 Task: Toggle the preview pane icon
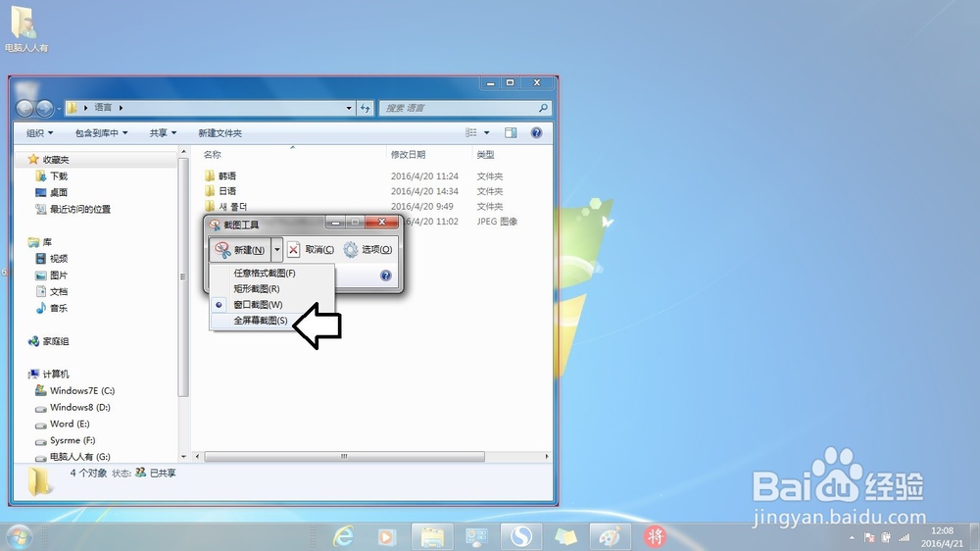coord(511,132)
